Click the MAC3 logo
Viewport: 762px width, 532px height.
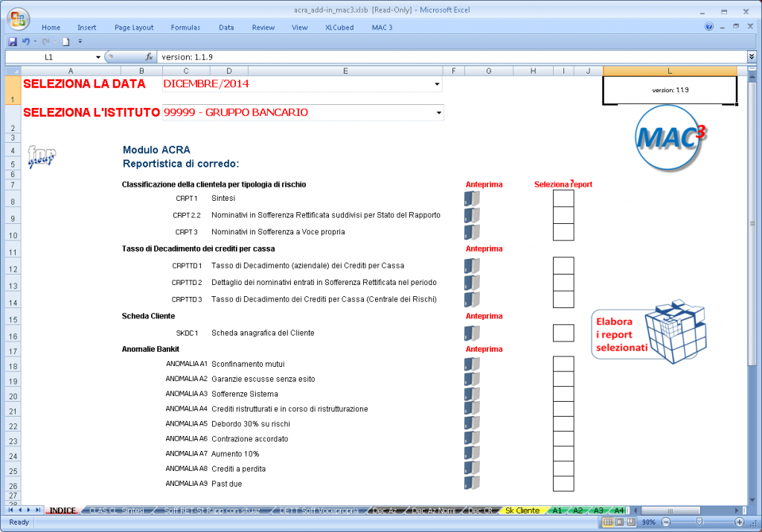tap(670, 138)
